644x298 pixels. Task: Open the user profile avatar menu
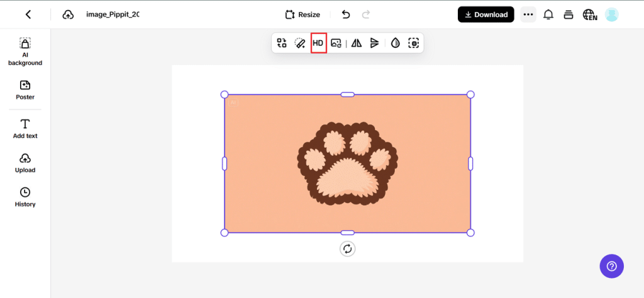(x=611, y=14)
